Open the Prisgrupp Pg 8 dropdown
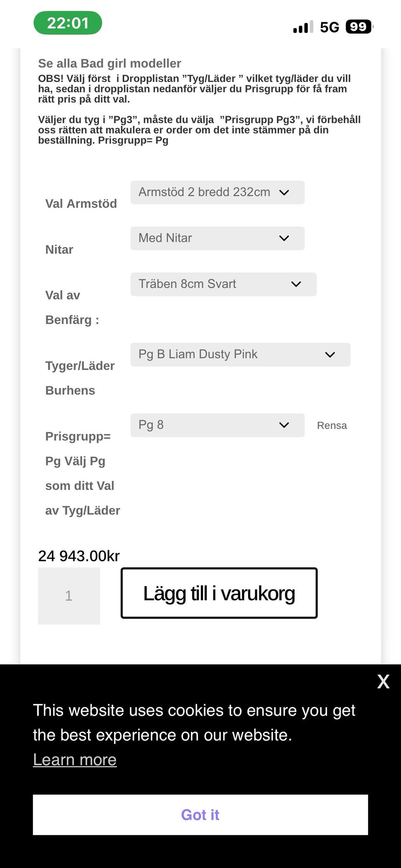This screenshot has height=868, width=401. (217, 425)
